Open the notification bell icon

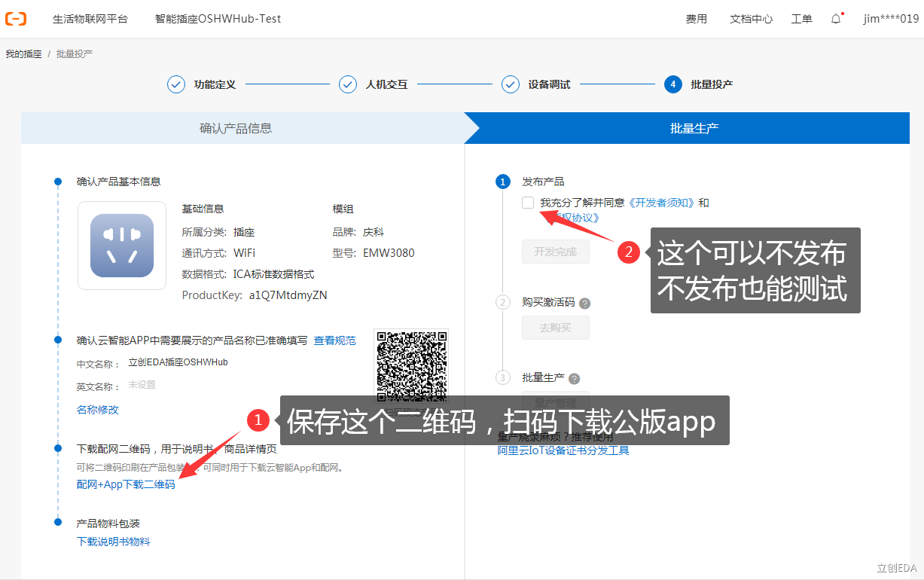(x=836, y=19)
